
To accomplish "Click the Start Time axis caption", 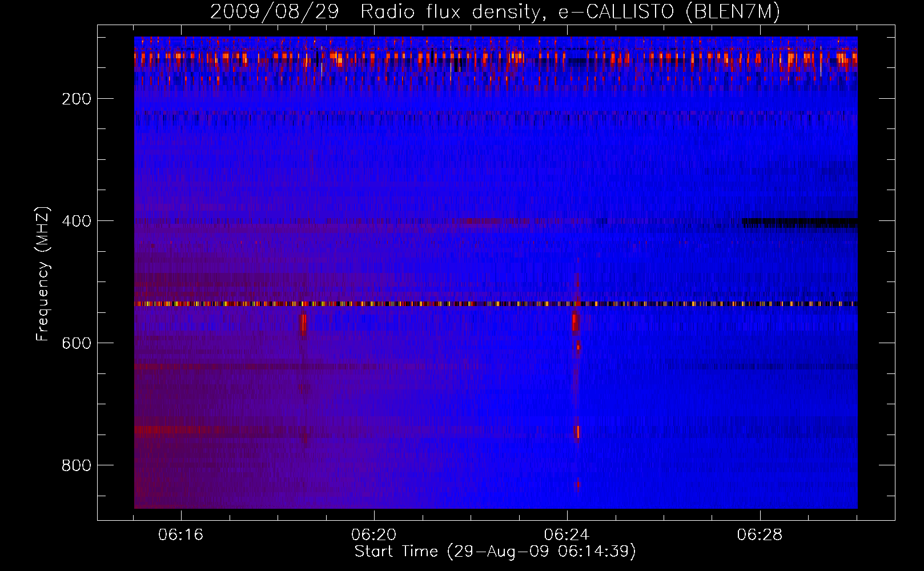I will click(495, 552).
